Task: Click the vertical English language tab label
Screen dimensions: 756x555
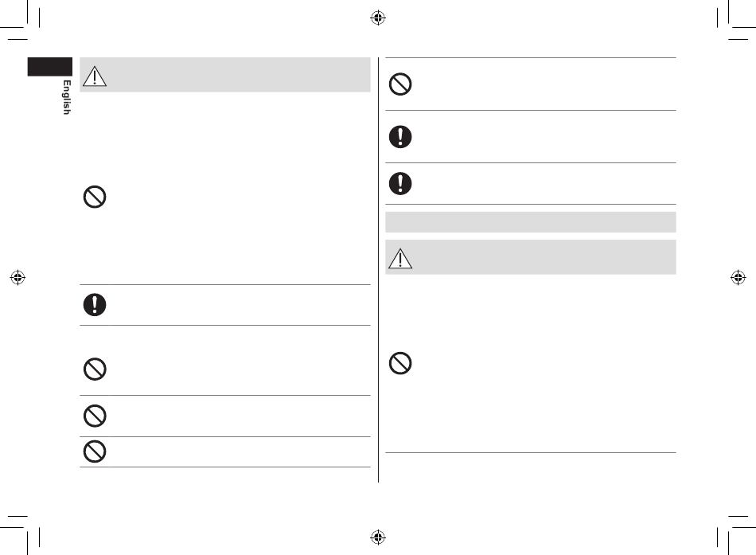Action: (67, 97)
